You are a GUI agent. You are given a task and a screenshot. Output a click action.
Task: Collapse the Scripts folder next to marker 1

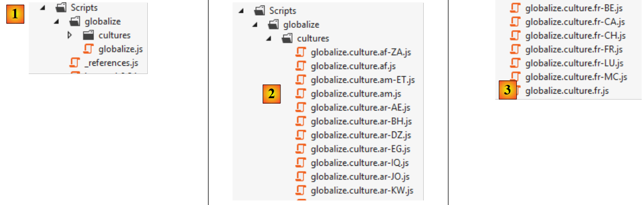(42, 8)
